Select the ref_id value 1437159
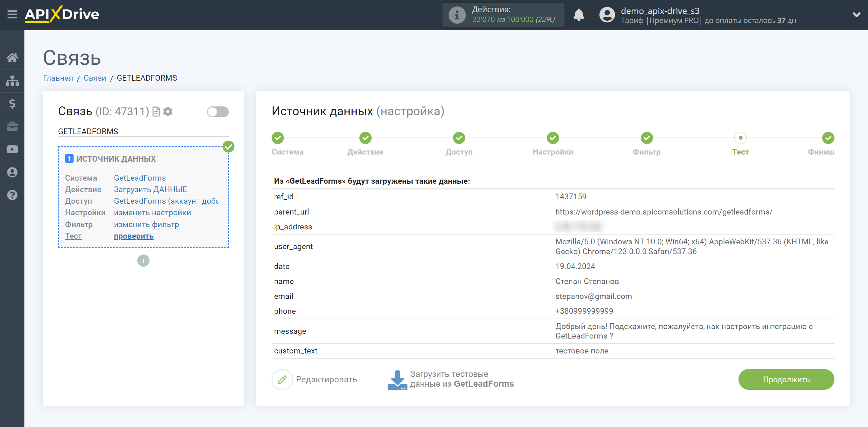 571,197
